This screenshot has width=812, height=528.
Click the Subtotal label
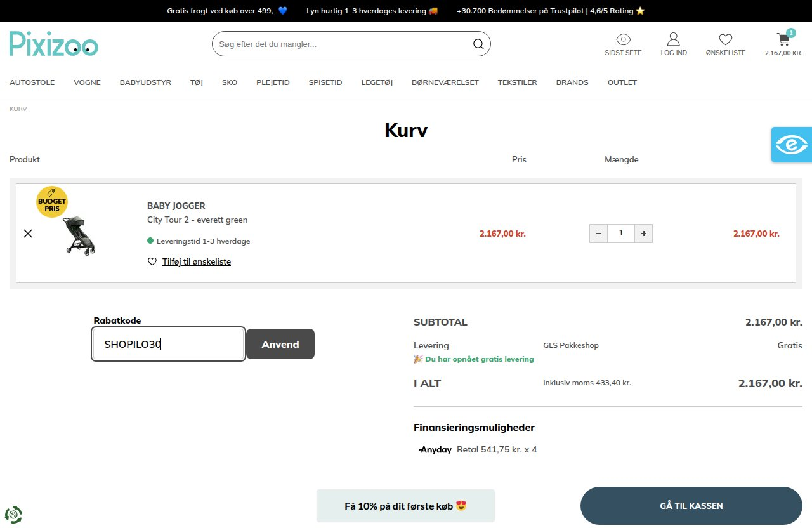(440, 322)
